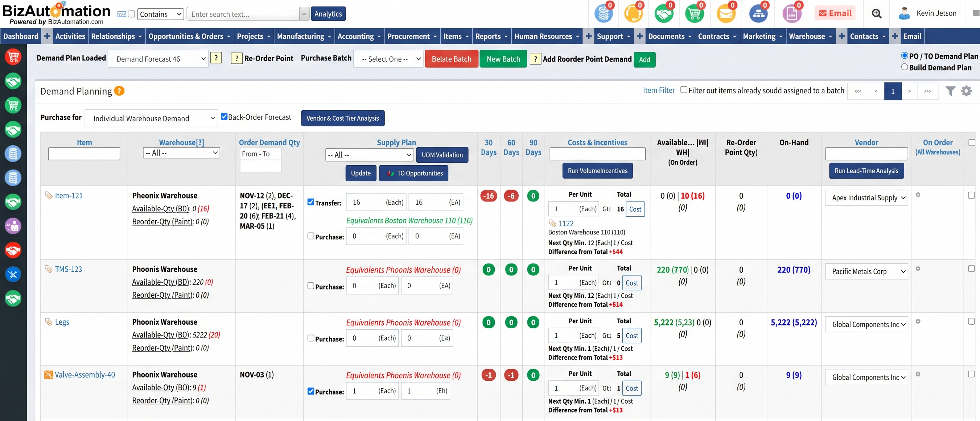This screenshot has height=421, width=980.
Task: Uncheck Purchase checkbox for Valve-Assembly-40
Action: pyautogui.click(x=311, y=391)
